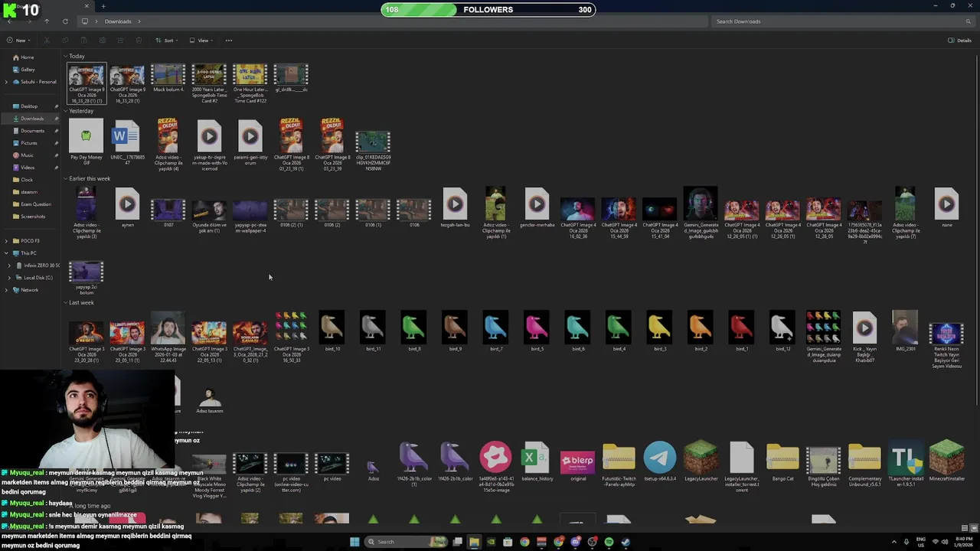980x551 pixels.
Task: Select the One Hour Later SpongeBob video
Action: tap(250, 83)
